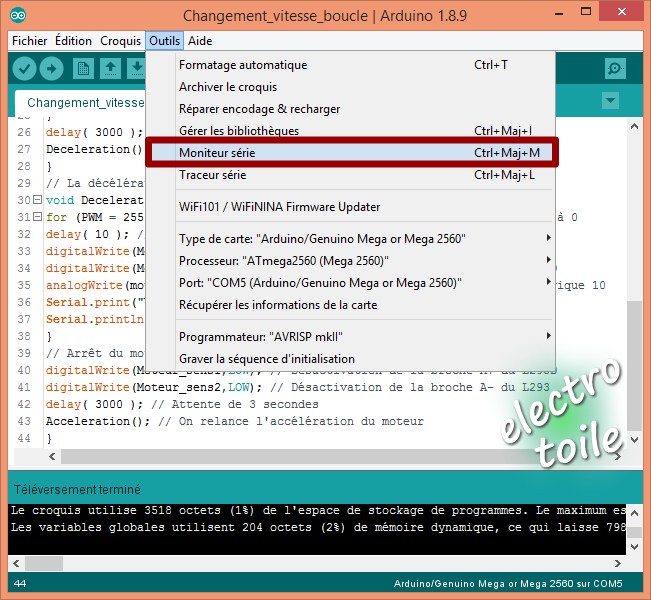This screenshot has width=651, height=600.
Task: Open the Fichier menu
Action: click(x=29, y=41)
